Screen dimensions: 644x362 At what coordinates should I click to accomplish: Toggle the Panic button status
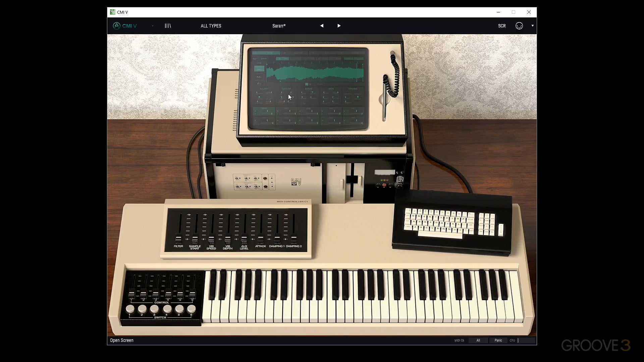click(498, 340)
